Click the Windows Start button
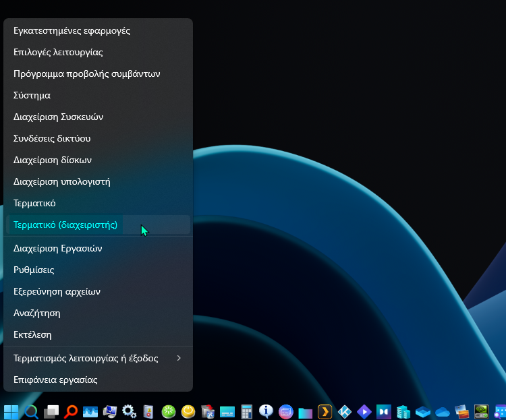506x420 pixels. tap(11, 411)
